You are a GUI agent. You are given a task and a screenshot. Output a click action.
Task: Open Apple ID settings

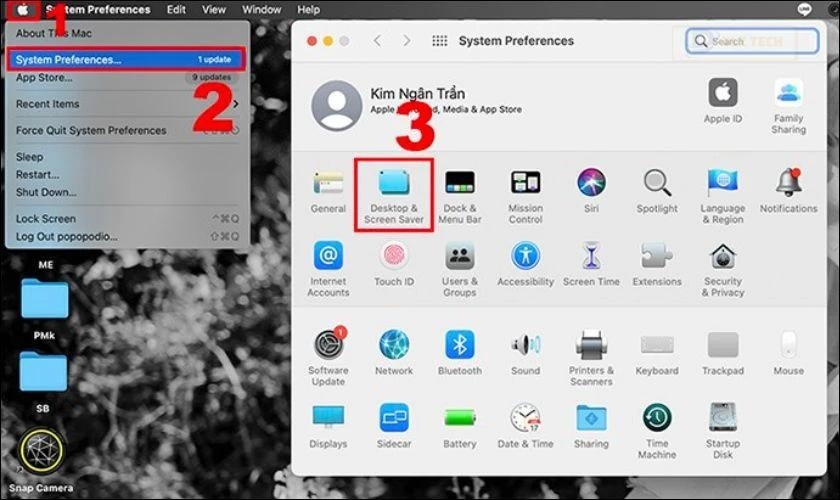(x=723, y=101)
